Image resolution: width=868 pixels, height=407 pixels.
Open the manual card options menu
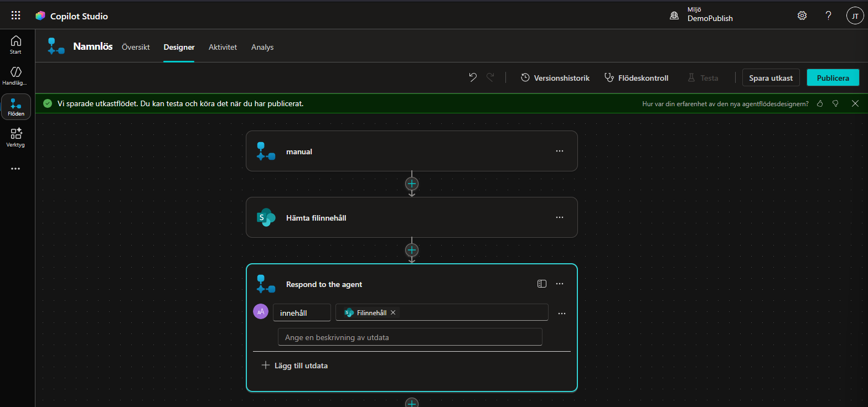click(560, 151)
